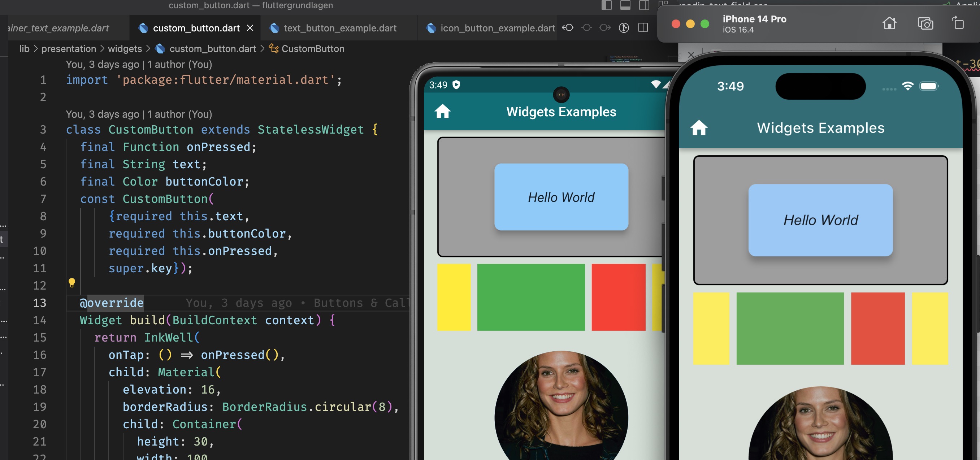Image resolution: width=980 pixels, height=460 pixels.
Task: Click the 'lib' breadcrumb
Action: click(x=24, y=49)
